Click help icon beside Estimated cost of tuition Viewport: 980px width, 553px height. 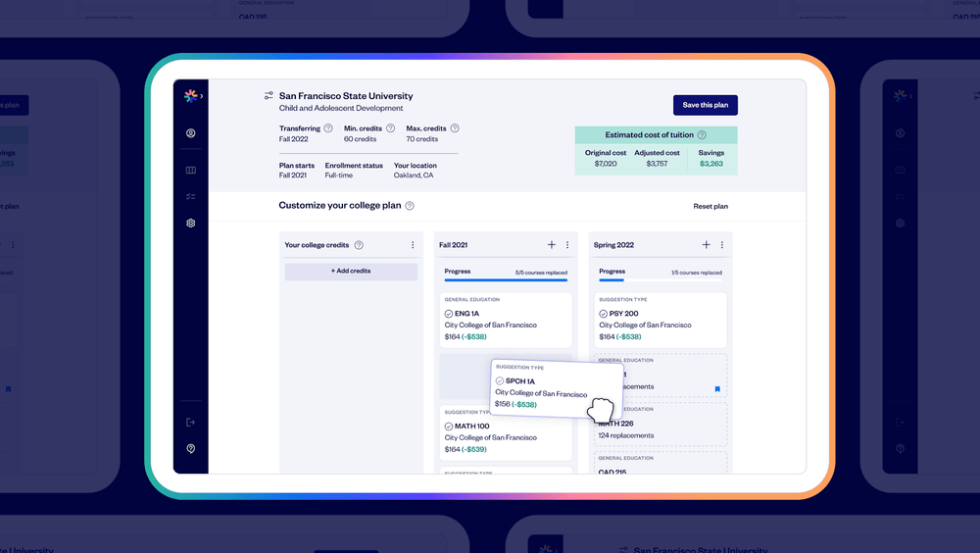(702, 135)
